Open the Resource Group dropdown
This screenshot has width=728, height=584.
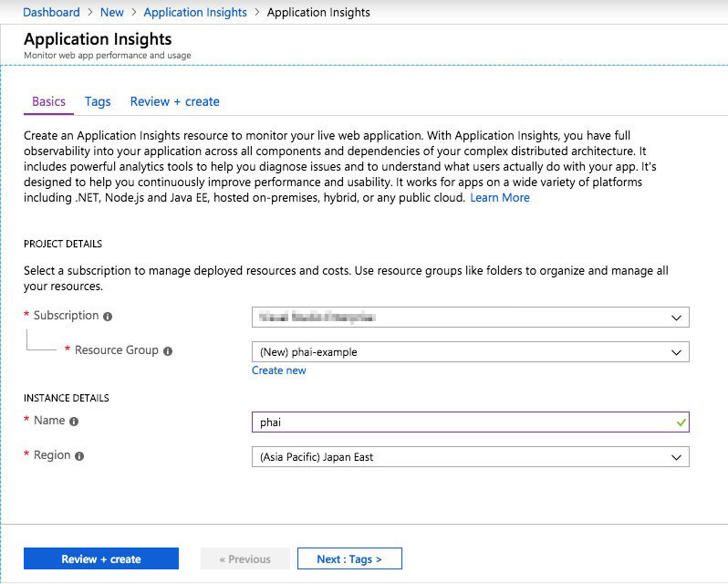(x=471, y=352)
